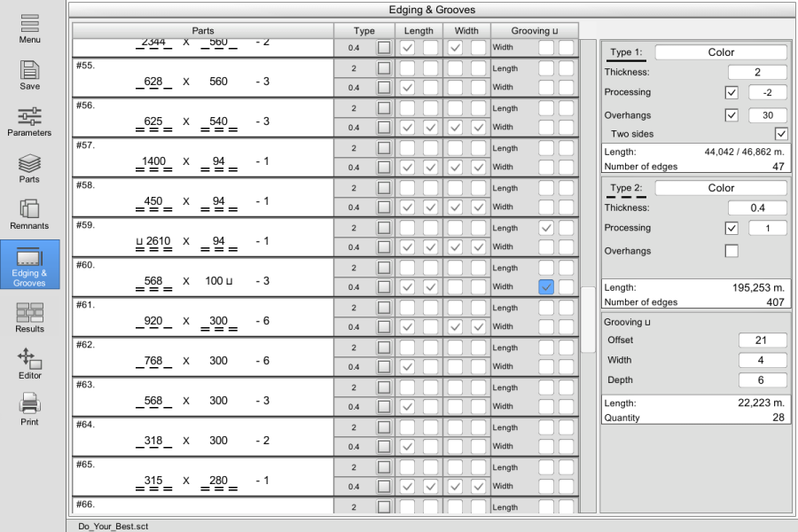The image size is (798, 532).
Task: Uncheck the checked 0.4 Length edging box in row #64
Action: pyautogui.click(x=407, y=447)
